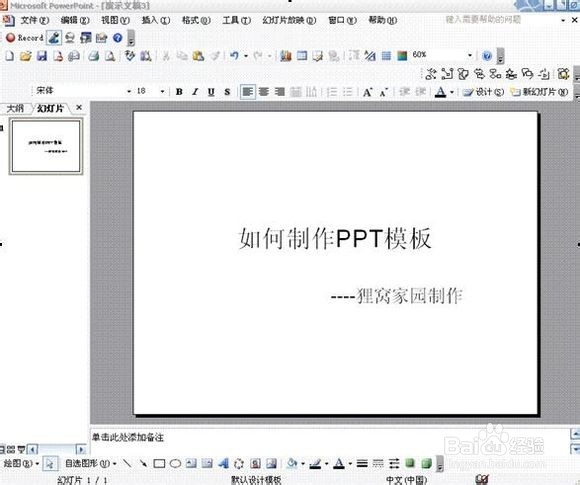
Task: Open the 视图 (View) menu
Action: click(115, 20)
